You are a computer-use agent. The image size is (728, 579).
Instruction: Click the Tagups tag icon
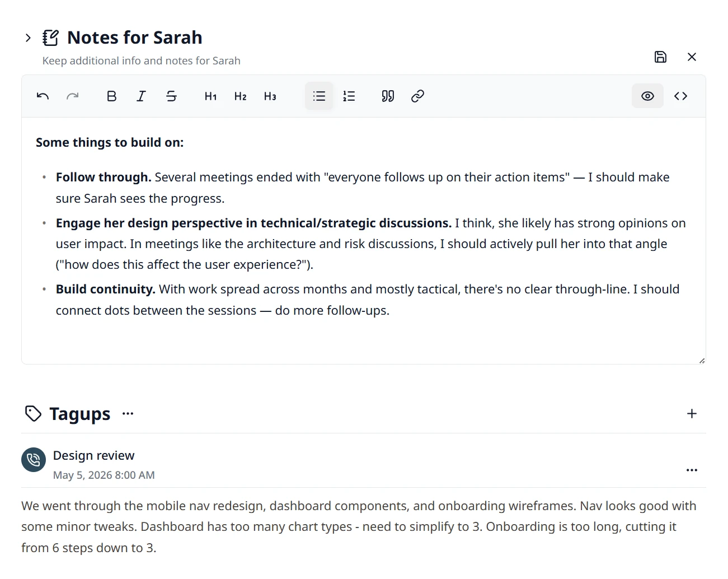point(33,414)
